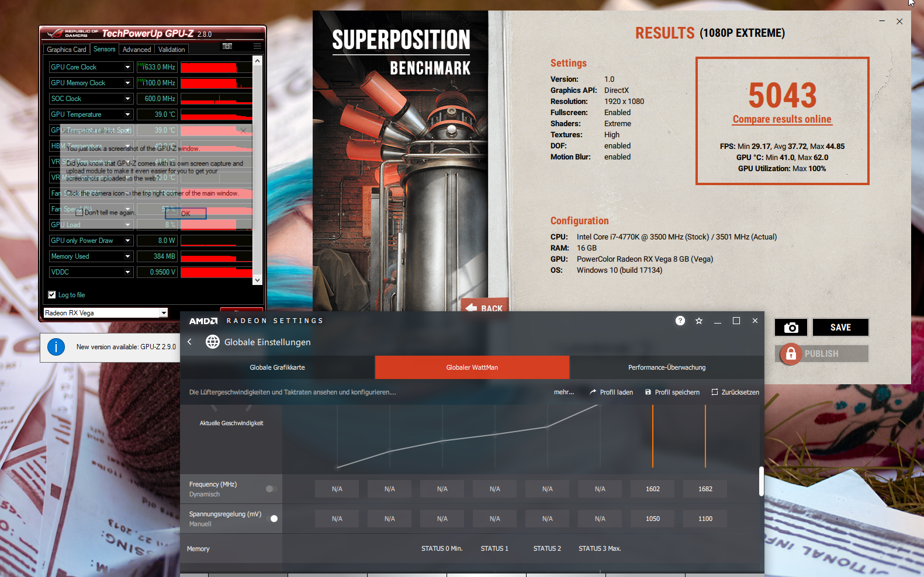Open the Compare results online link
The width and height of the screenshot is (924, 577).
click(x=782, y=119)
